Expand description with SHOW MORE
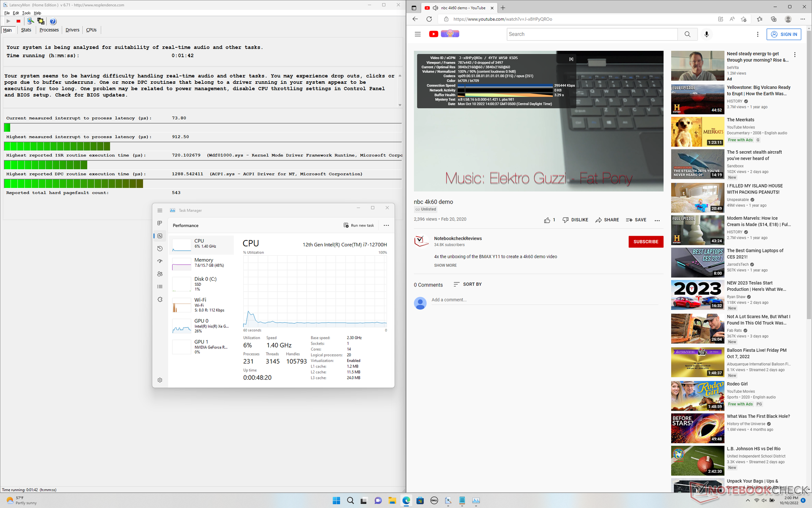 (x=445, y=265)
